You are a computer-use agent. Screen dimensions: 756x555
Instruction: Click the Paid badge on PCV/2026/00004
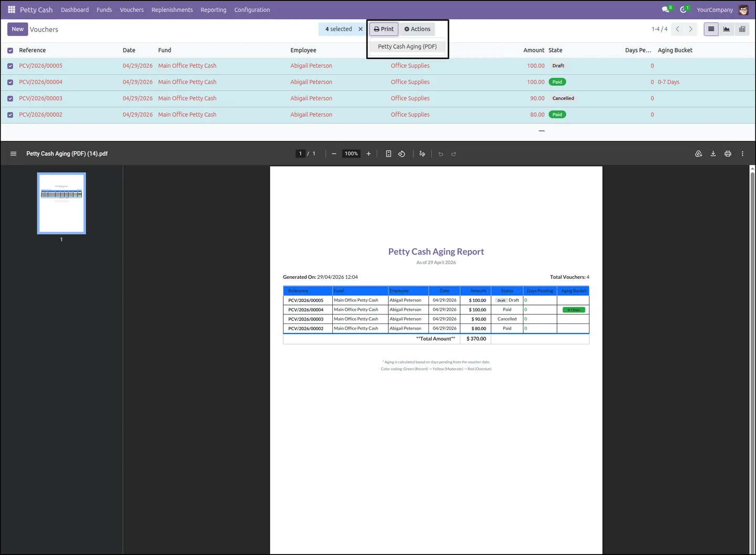558,82
